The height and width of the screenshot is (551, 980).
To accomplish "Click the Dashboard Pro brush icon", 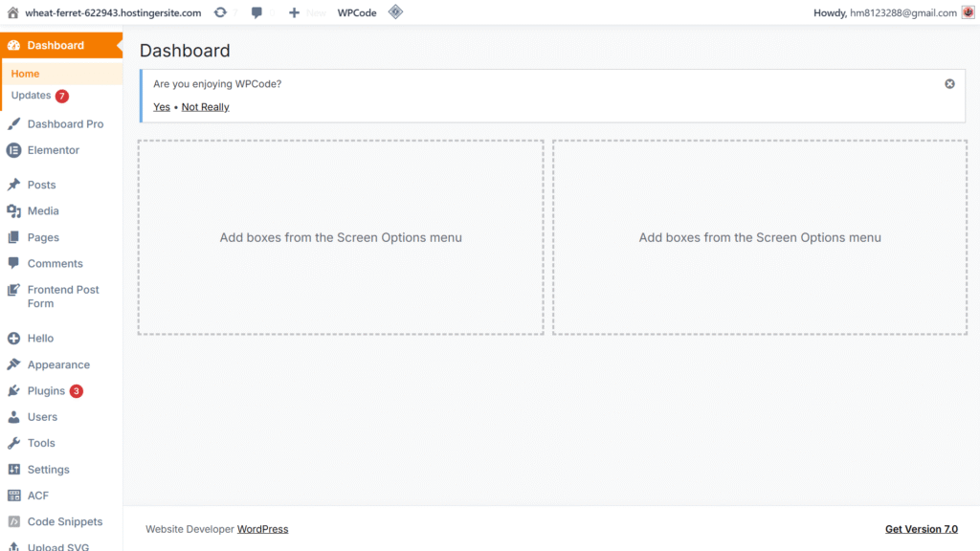I will 13,123.
